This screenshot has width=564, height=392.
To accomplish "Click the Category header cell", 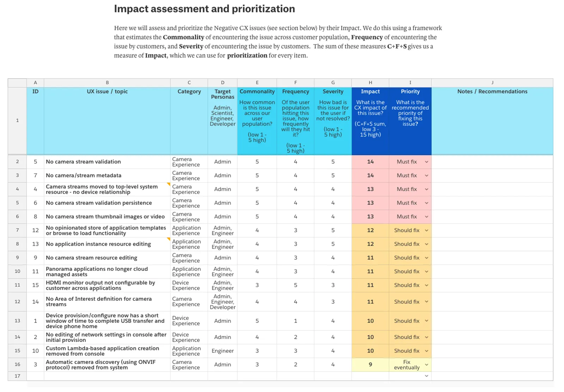I will tap(189, 121).
